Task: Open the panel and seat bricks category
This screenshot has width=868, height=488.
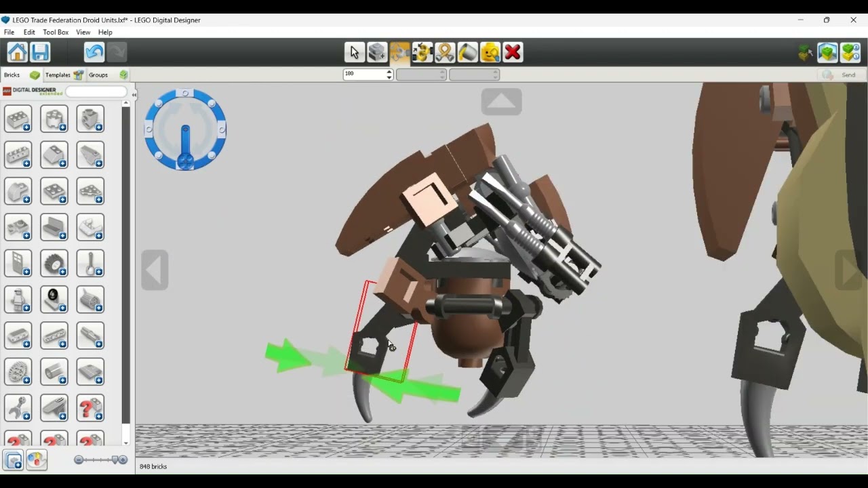Action: pyautogui.click(x=54, y=227)
